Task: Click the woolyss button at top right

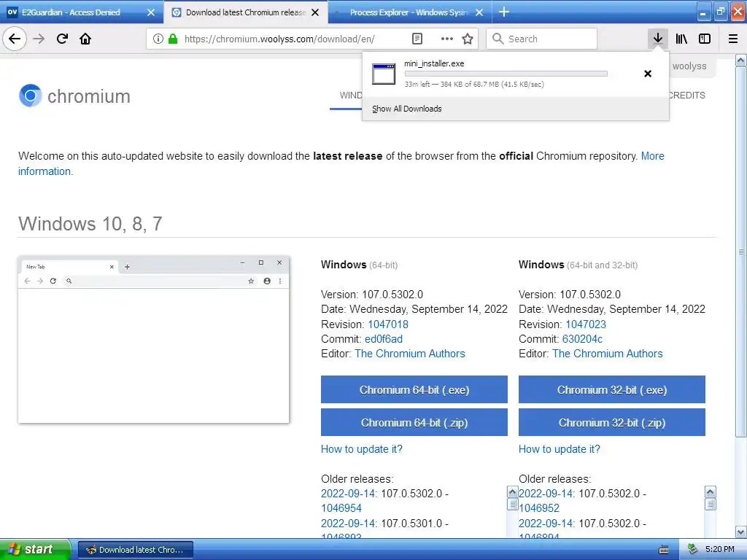Action: (689, 66)
